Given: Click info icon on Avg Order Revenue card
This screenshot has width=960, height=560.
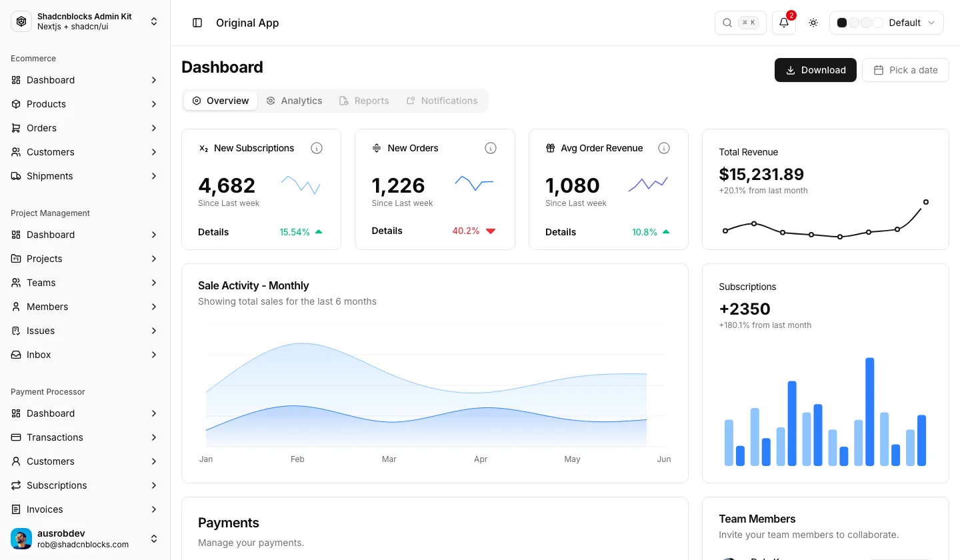Looking at the screenshot, I should [664, 148].
